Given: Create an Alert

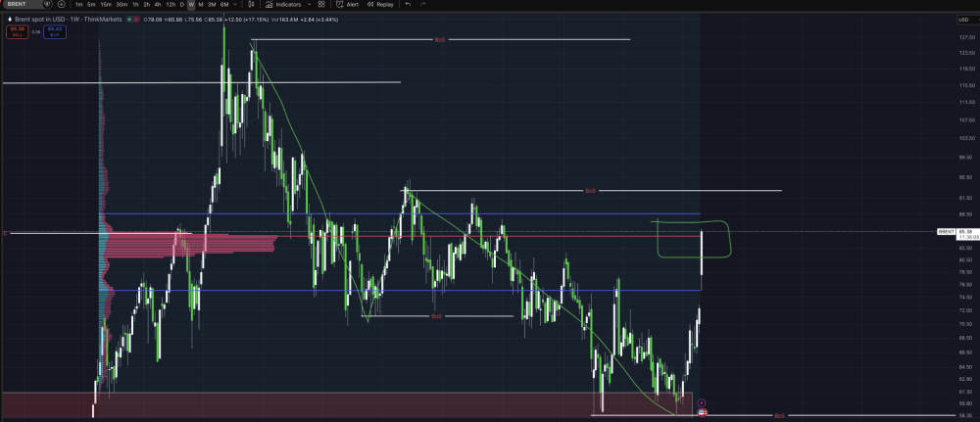Looking at the screenshot, I should (x=348, y=4).
